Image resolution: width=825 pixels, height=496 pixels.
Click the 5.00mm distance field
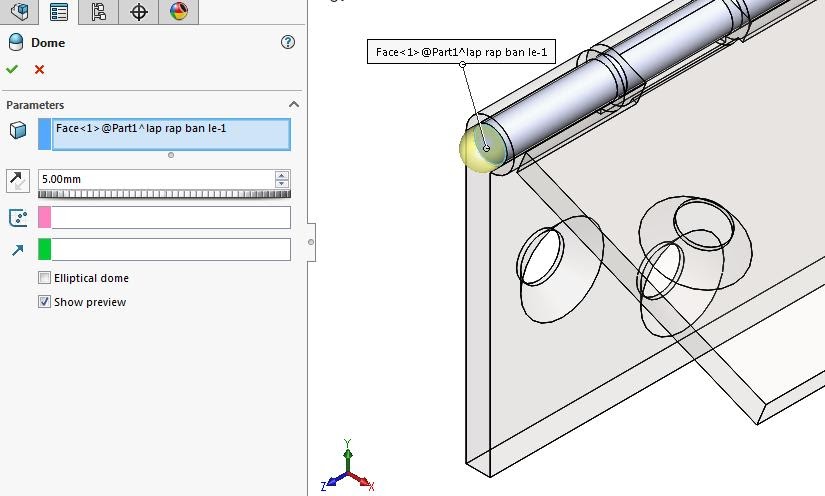tap(156, 179)
